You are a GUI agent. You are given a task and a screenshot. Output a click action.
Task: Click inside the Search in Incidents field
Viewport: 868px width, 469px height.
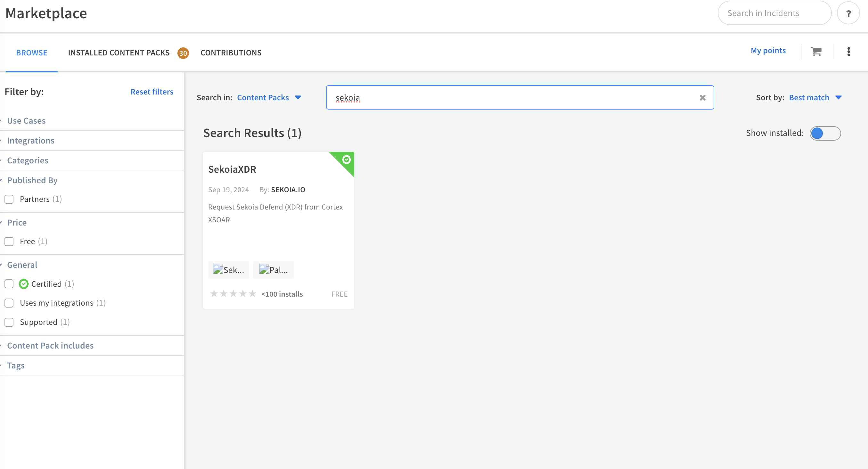point(774,13)
